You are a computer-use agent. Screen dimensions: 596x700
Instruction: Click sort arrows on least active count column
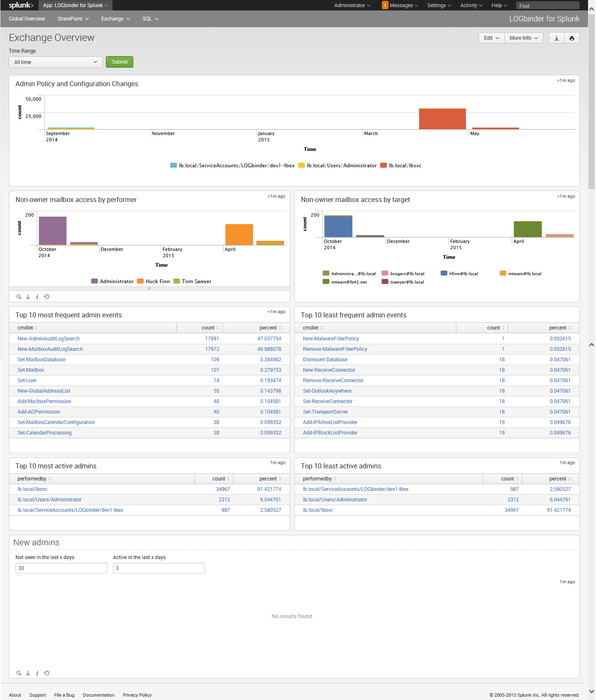click(x=517, y=479)
